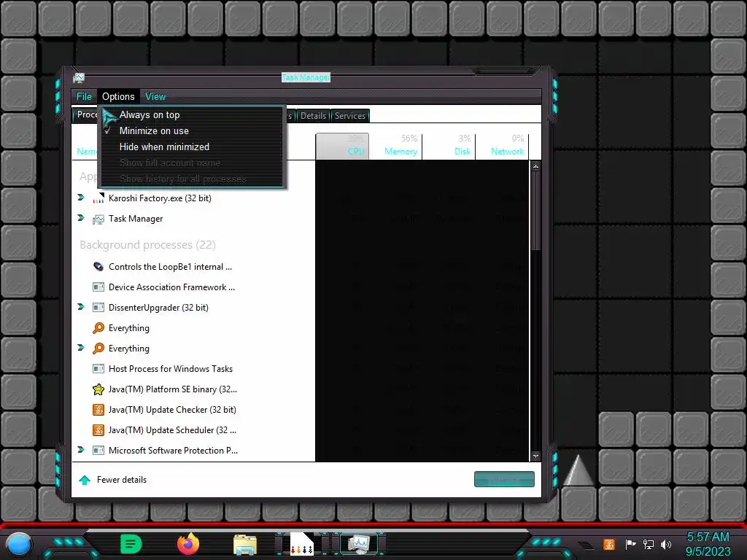747x560 pixels.
Task: Select the Processes tab
Action: [85, 115]
